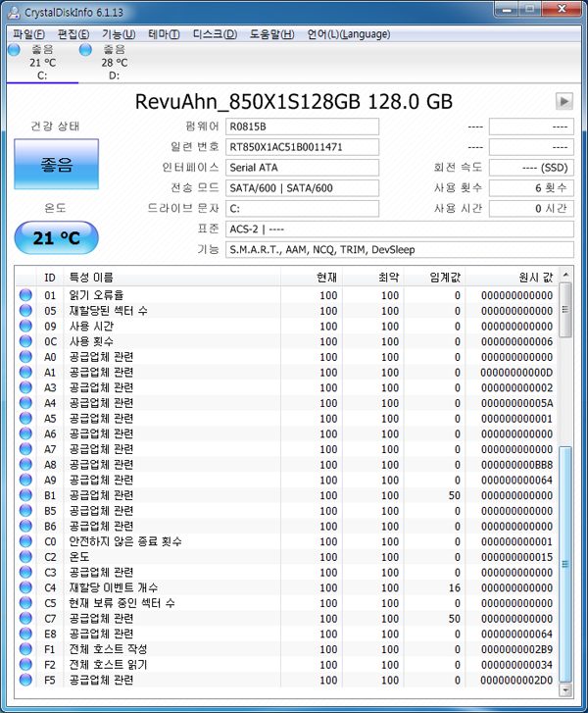
Task: Select the D: disk status tab
Action: [x=114, y=63]
